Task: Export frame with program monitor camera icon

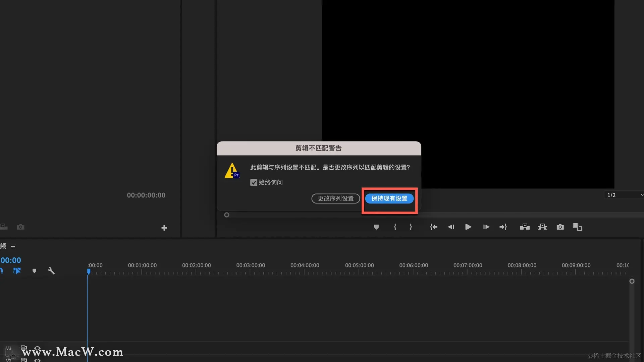Action: pyautogui.click(x=560, y=227)
